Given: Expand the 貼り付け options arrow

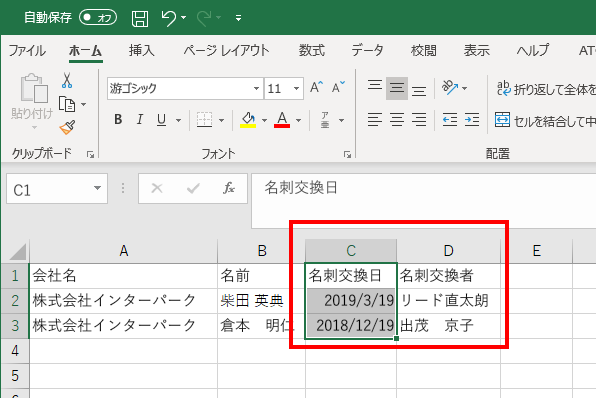Looking at the screenshot, I should (34, 128).
